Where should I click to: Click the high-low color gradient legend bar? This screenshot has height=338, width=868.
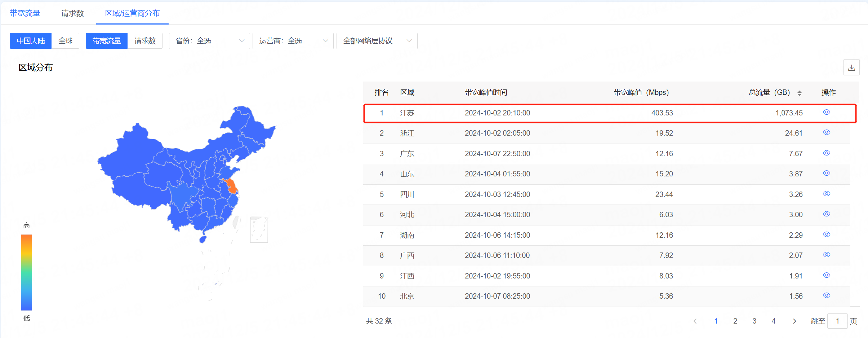26,272
